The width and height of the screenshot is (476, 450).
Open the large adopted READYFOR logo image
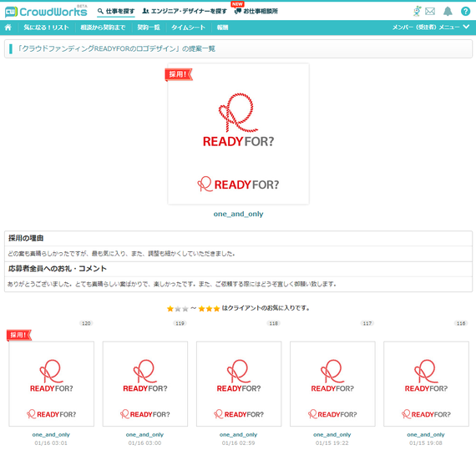tap(238, 134)
